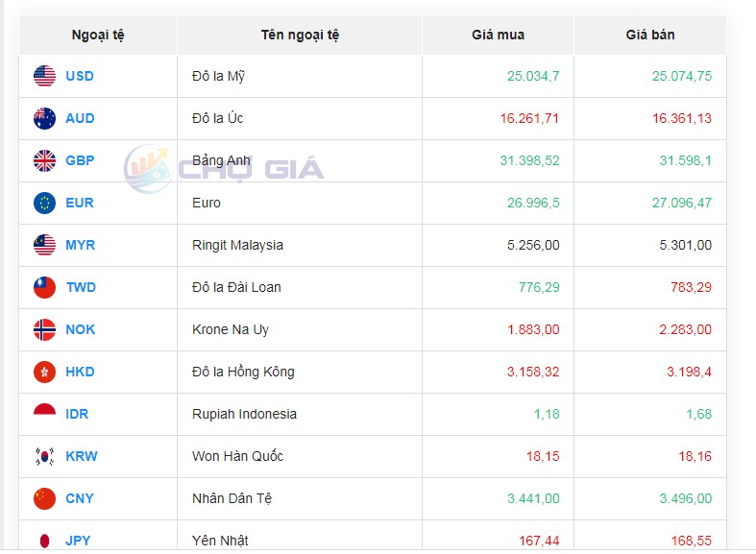Click EUR sell price 27.096,47
Image resolution: width=756 pixels, height=554 pixels.
click(x=682, y=203)
